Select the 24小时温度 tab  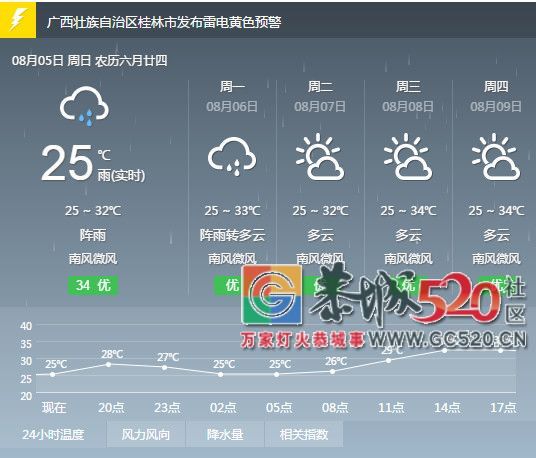pyautogui.click(x=53, y=434)
